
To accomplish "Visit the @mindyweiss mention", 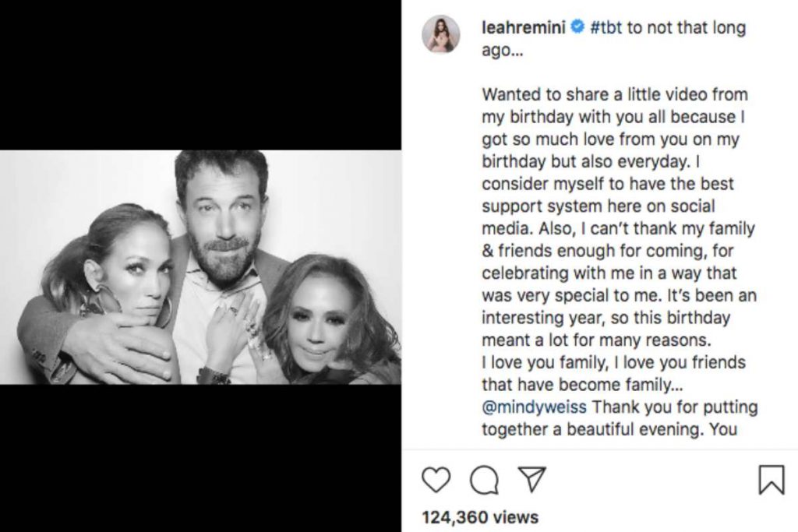I will [534, 407].
